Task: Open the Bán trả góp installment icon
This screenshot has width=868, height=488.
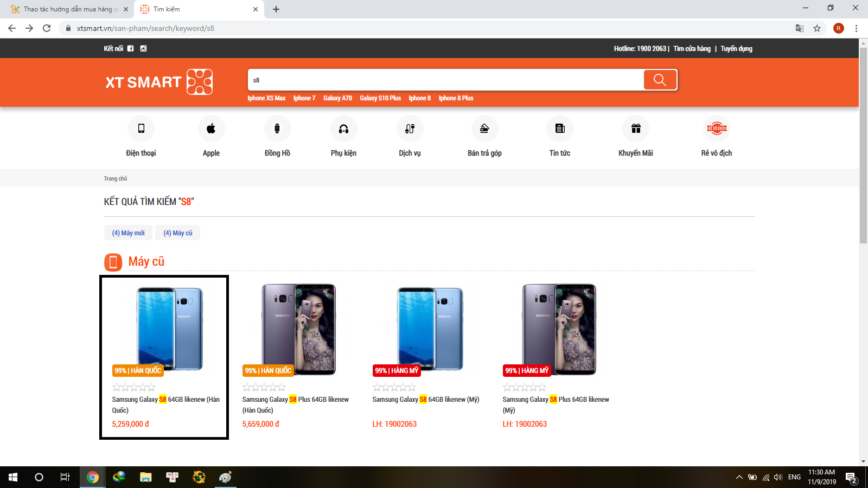Action: coord(484,129)
